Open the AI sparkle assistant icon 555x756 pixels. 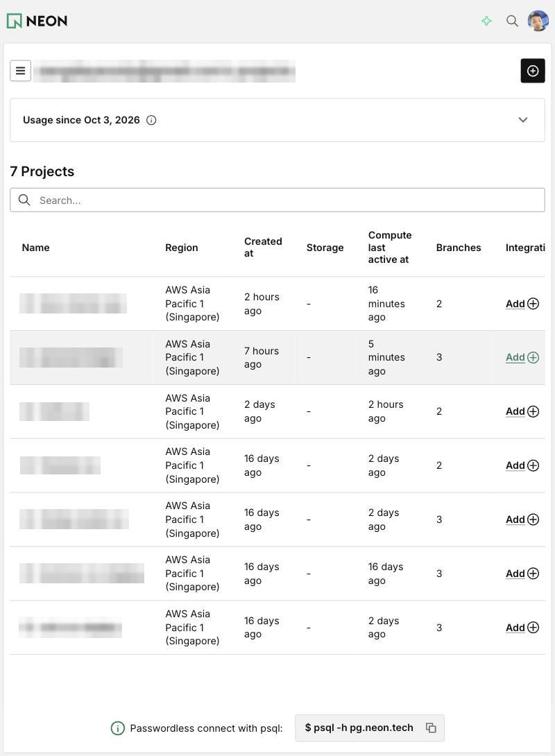[x=486, y=21]
